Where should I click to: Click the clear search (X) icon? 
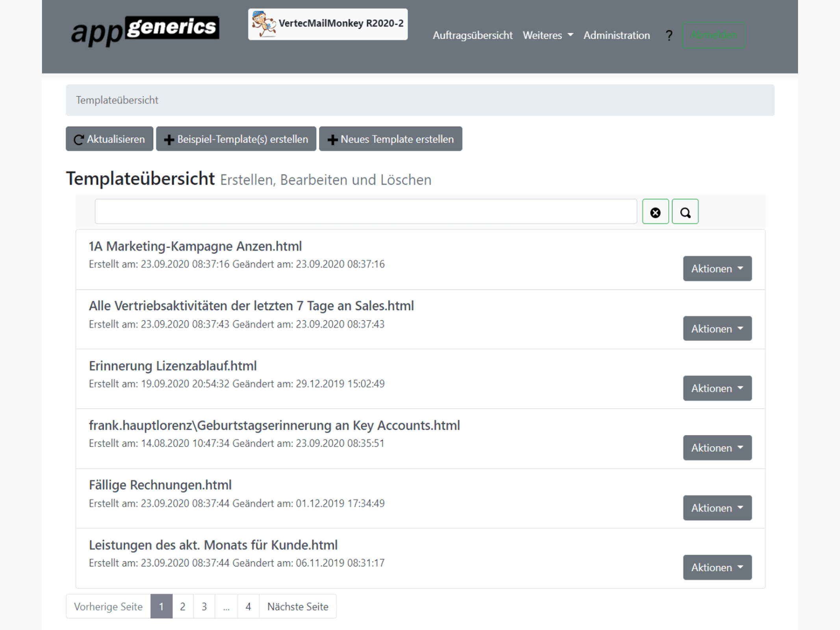(655, 211)
